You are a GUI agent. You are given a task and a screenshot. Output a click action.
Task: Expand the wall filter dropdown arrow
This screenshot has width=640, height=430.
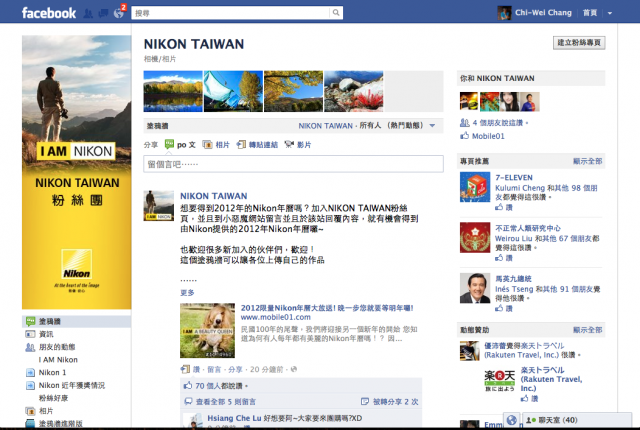click(x=432, y=126)
